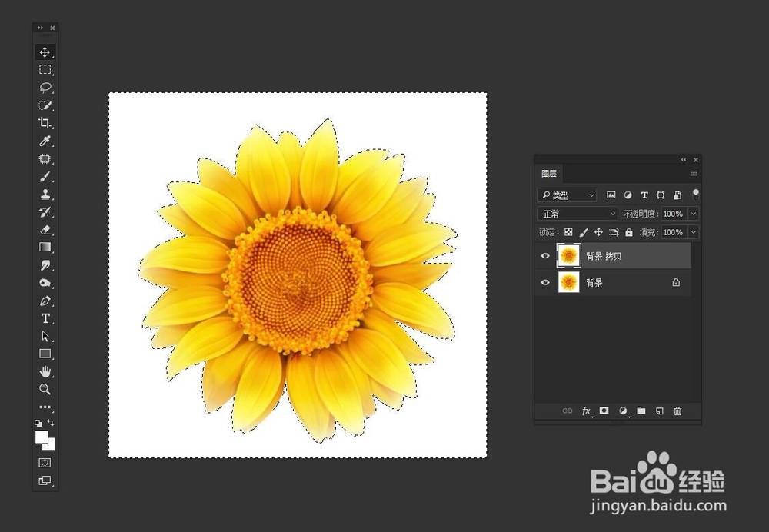Screen dimensions: 769x532
Task: Click the 不透明度 100% value field
Action: (674, 214)
